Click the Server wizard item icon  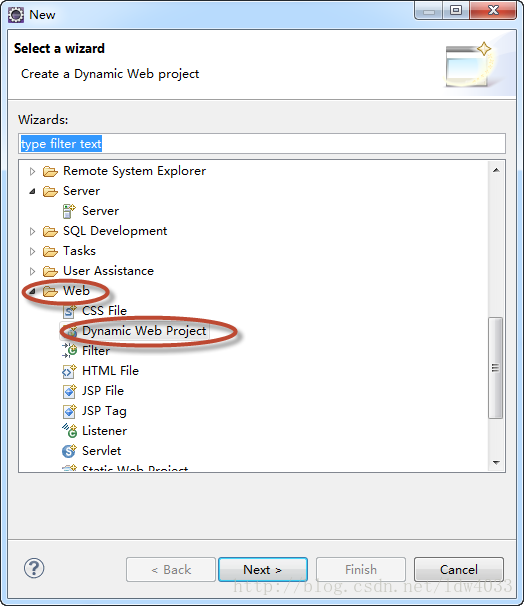(69, 211)
